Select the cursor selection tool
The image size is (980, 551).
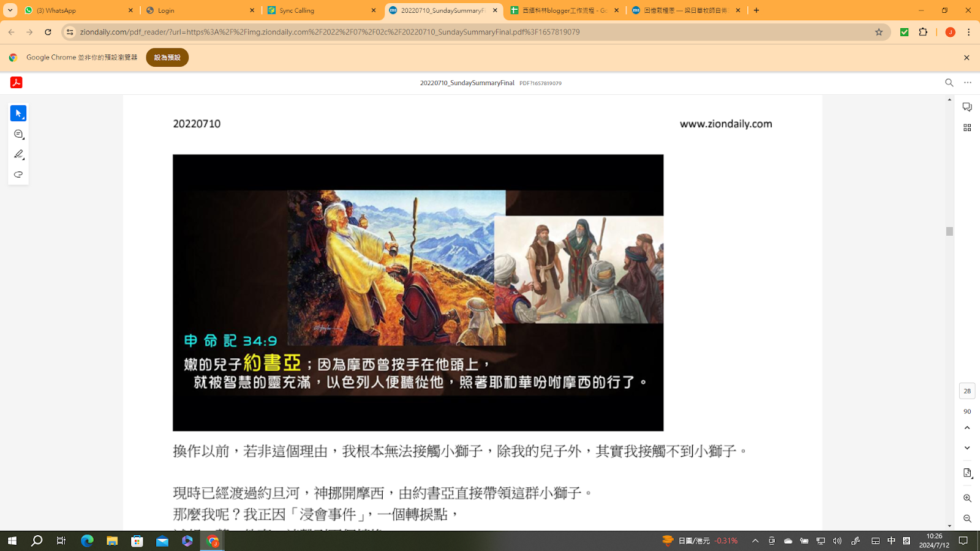pyautogui.click(x=18, y=113)
